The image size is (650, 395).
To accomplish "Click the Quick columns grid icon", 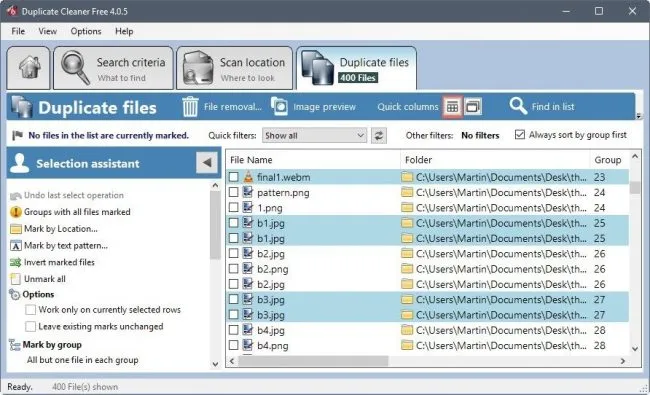I will [452, 107].
